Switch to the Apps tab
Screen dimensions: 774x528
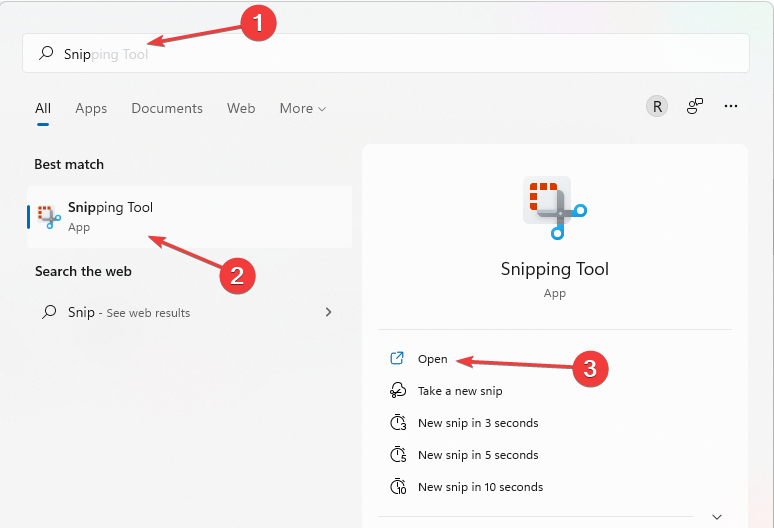point(91,108)
